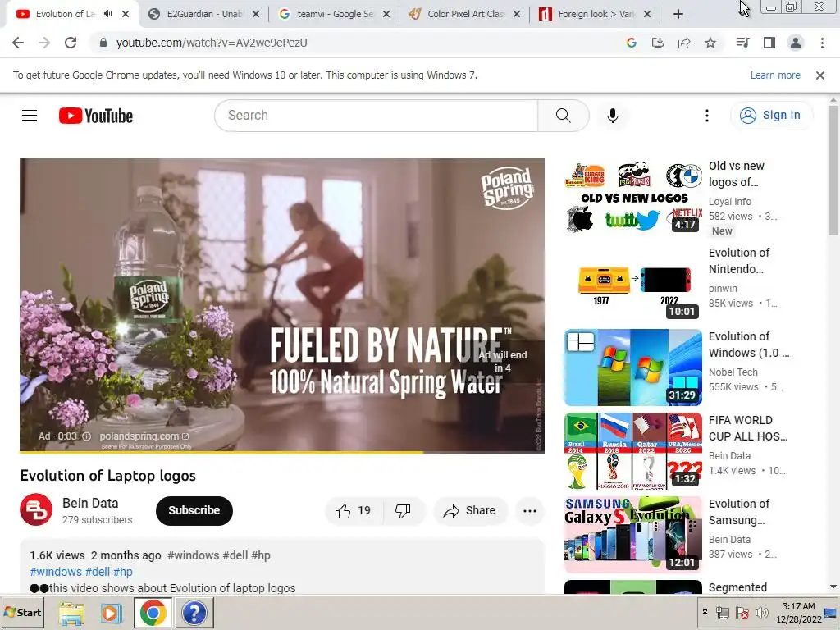Open the Bein Data channel name

(90, 503)
